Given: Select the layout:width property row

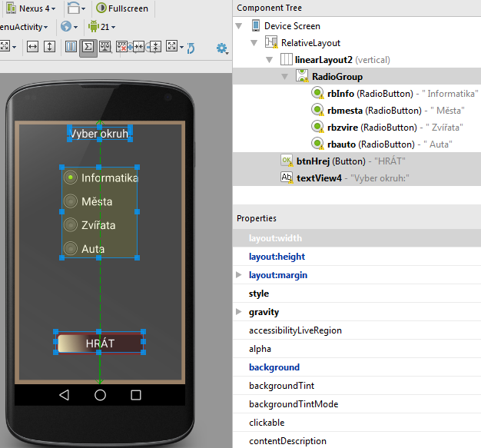Looking at the screenshot, I should click(357, 238).
